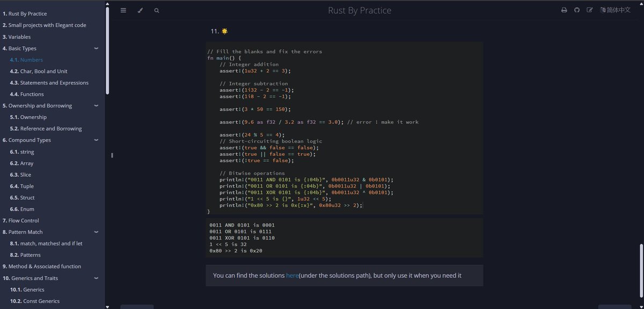
Task: Open chapter 1 Rust By Practice
Action: [x=25, y=13]
